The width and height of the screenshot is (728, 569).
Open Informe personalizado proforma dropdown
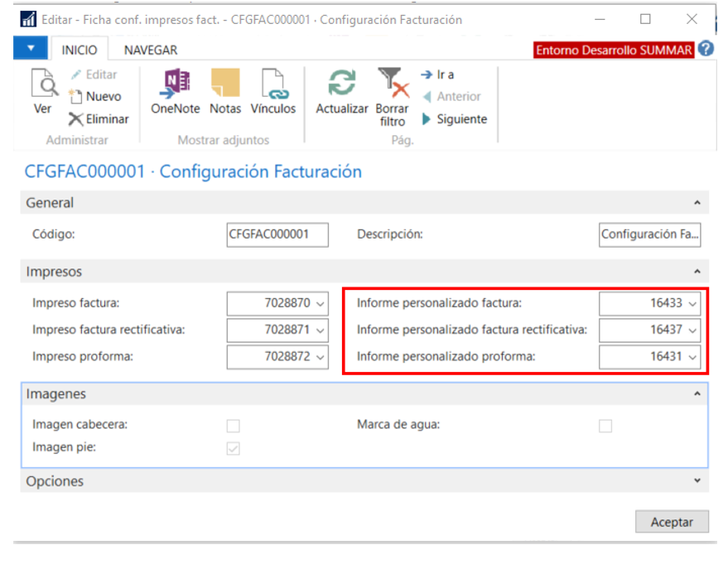[x=692, y=357]
